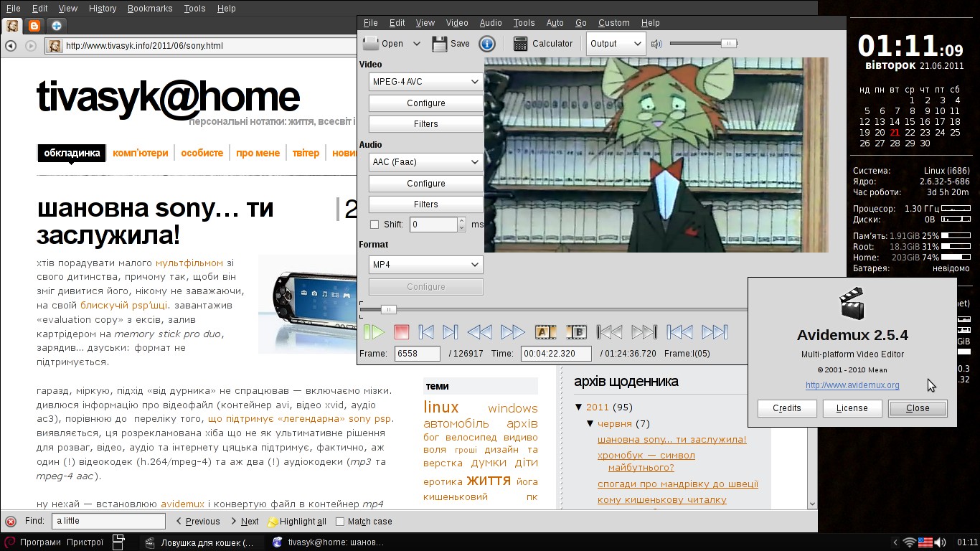Collapse the червня (7) month archive
The height and width of the screenshot is (551, 980).
tap(590, 424)
